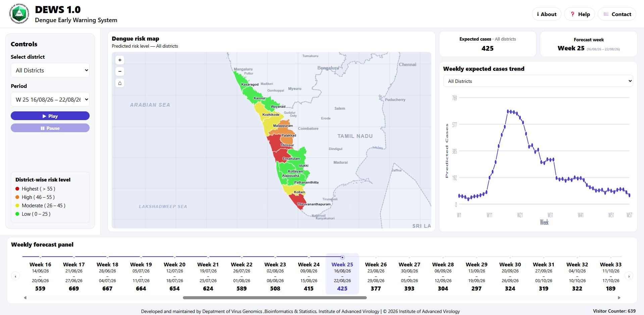This screenshot has width=644, height=315.
Task: Click Week 18 case count 667
Action: [x=107, y=288]
